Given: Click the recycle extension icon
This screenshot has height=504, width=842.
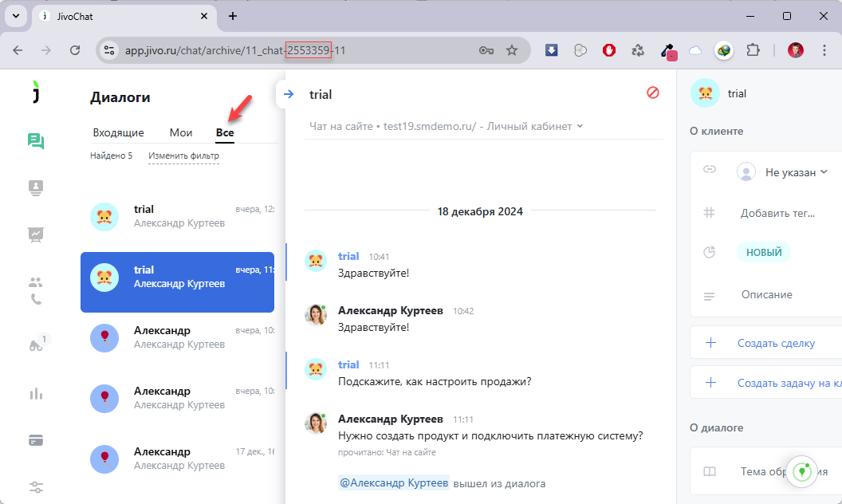Looking at the screenshot, I should coord(637,50).
